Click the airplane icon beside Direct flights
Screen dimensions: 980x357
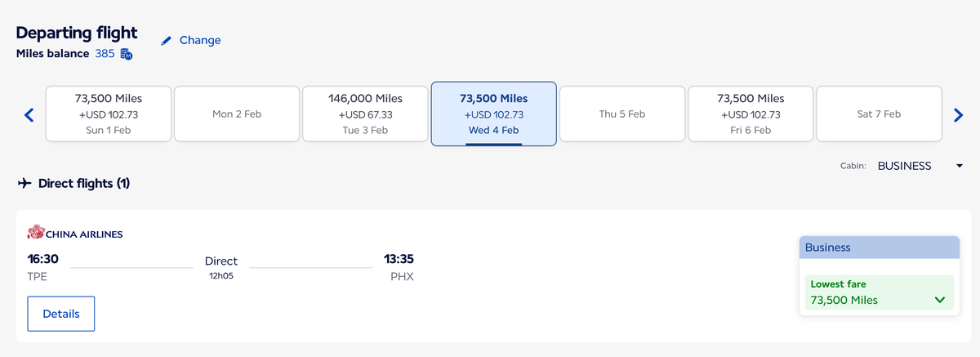[24, 183]
